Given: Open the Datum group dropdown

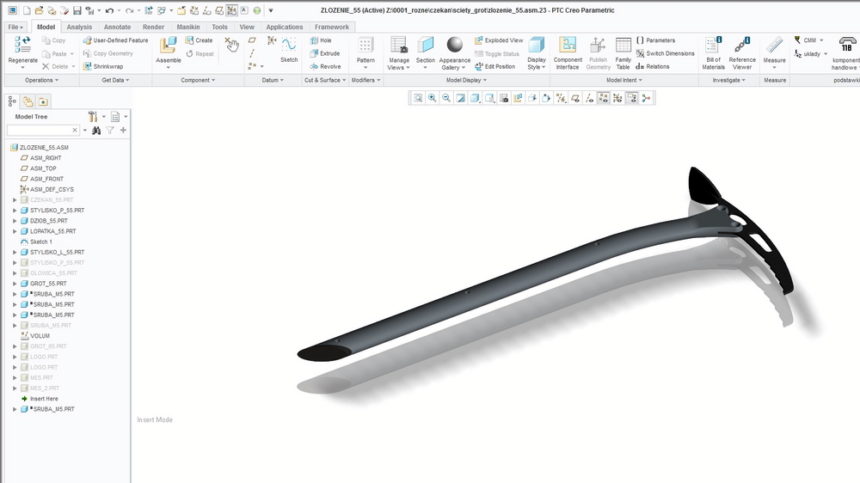Looking at the screenshot, I should (x=273, y=80).
